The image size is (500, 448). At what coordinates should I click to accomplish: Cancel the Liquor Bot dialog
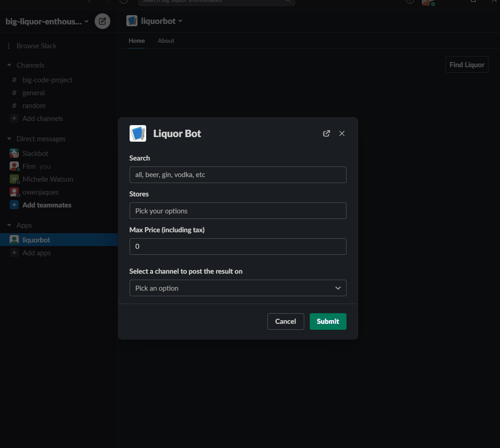click(285, 322)
